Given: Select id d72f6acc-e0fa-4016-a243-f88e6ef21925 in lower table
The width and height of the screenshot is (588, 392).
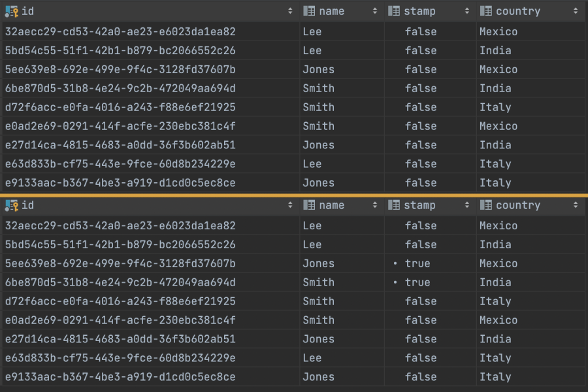Looking at the screenshot, I should 120,301.
